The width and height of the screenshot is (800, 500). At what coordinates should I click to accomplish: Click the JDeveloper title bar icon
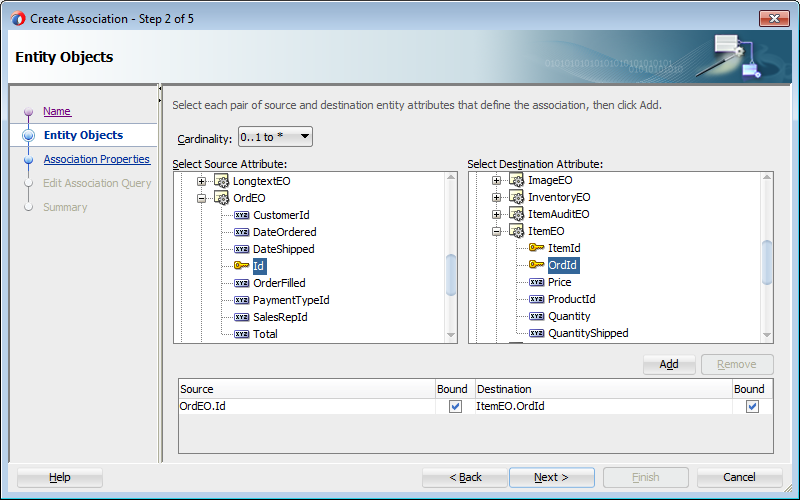[18, 19]
